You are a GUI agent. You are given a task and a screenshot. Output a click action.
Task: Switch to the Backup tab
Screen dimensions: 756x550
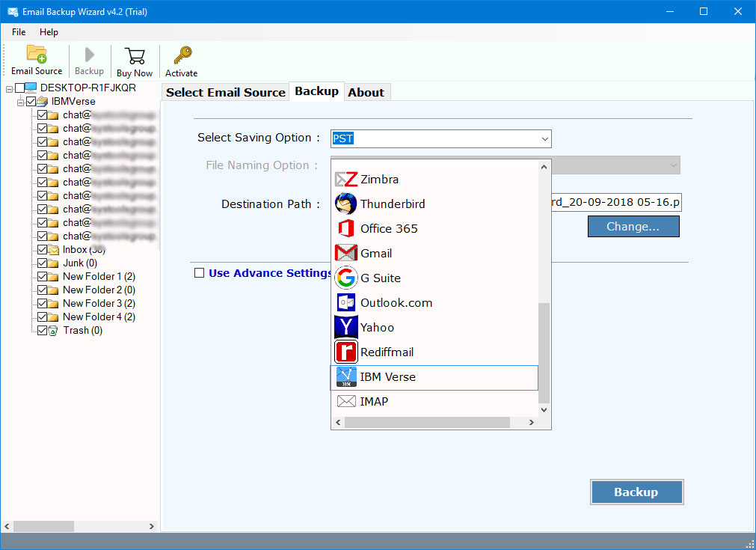click(317, 91)
